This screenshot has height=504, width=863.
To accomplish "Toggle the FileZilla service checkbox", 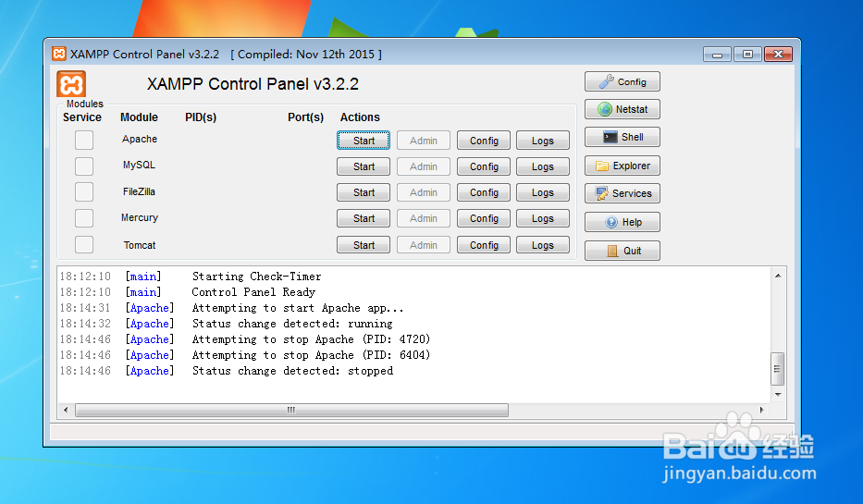I will click(84, 192).
